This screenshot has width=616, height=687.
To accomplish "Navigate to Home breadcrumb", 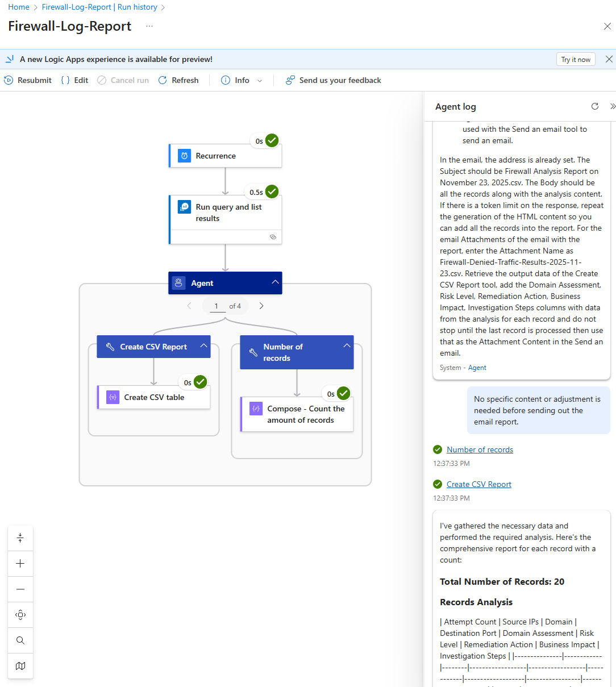I will click(x=19, y=7).
